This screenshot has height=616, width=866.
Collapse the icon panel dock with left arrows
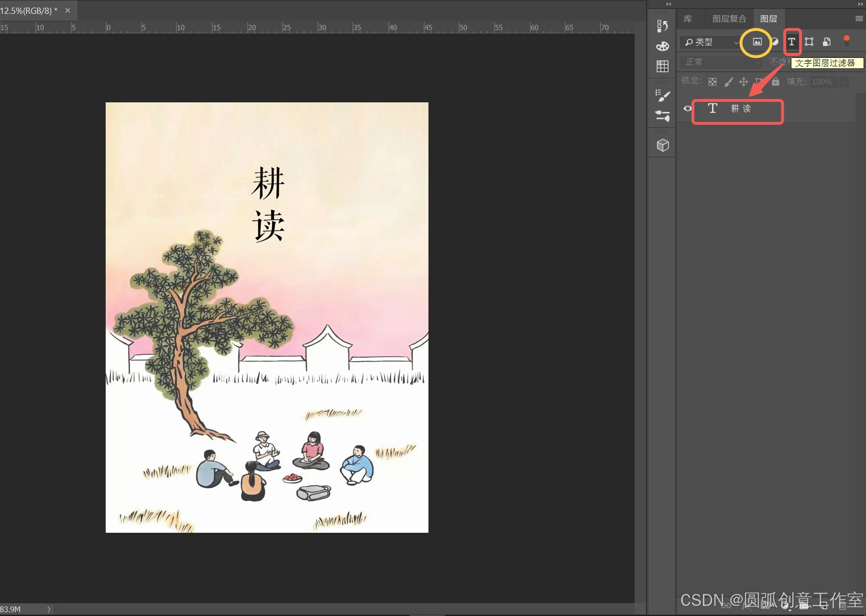pos(669,4)
